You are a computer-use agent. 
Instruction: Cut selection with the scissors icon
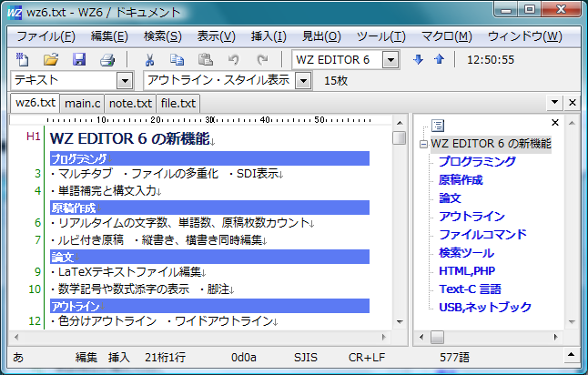(149, 60)
